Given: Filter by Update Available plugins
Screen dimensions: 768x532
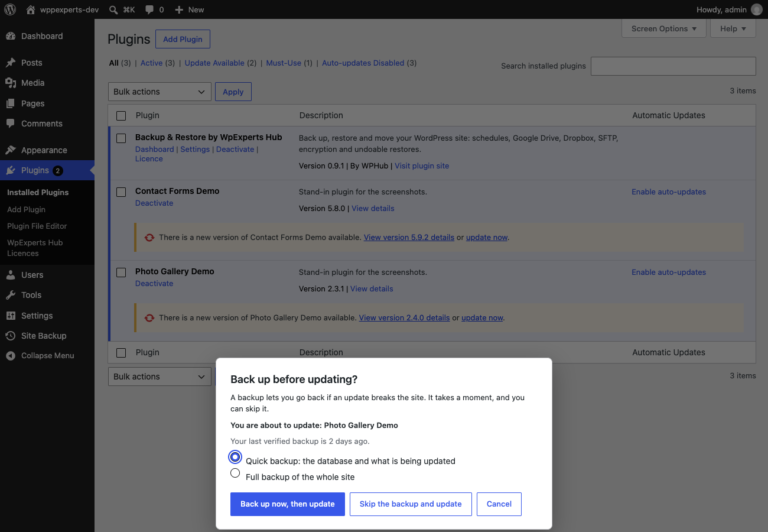Looking at the screenshot, I should 214,63.
